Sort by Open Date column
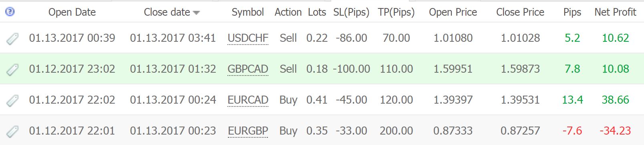The image size is (644, 145). point(72,12)
